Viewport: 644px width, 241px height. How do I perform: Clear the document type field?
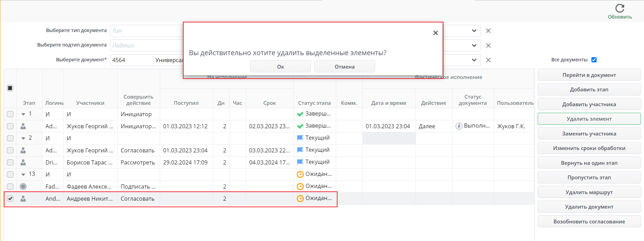click(488, 31)
